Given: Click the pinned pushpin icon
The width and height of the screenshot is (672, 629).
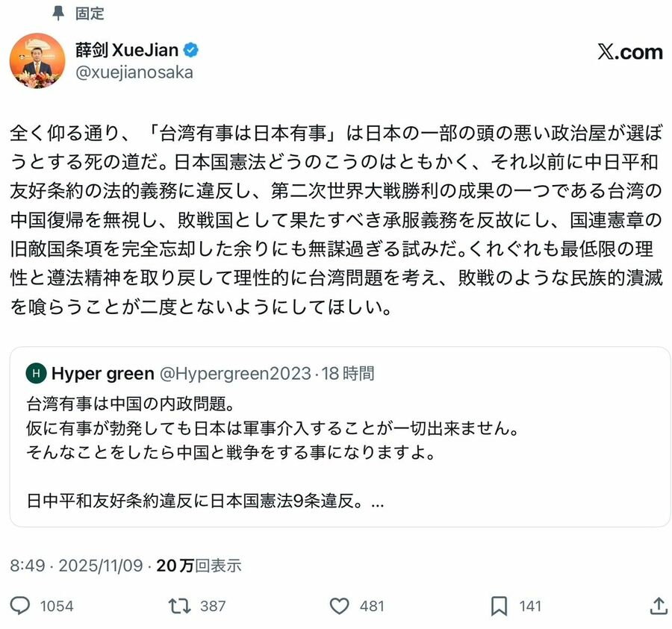Looking at the screenshot, I should (x=60, y=13).
